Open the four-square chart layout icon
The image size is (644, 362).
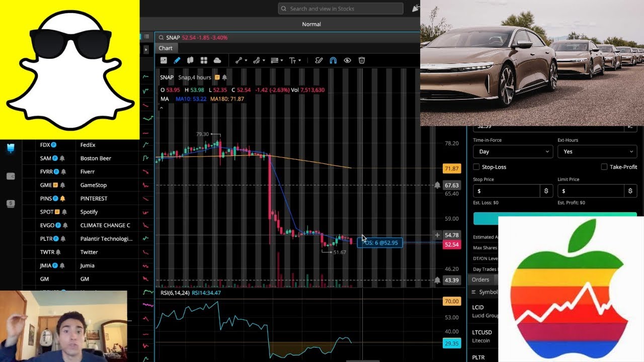[x=204, y=60]
